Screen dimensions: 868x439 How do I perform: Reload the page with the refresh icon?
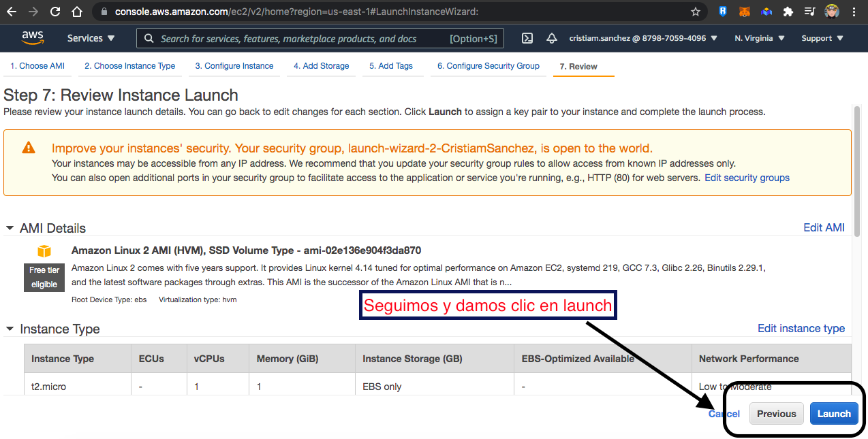[55, 12]
